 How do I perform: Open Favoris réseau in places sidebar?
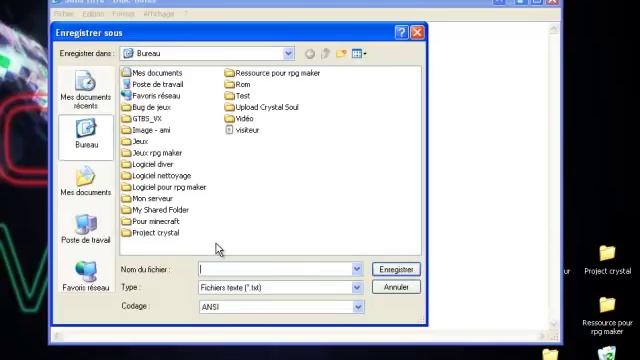click(x=86, y=276)
